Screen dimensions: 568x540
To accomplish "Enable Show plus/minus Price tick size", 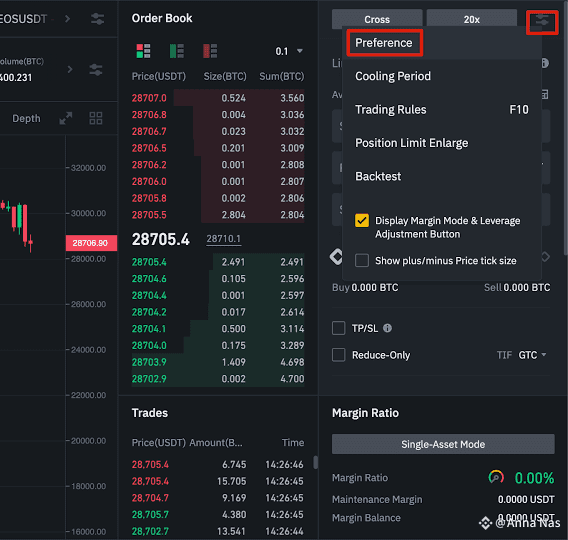I will 362,260.
